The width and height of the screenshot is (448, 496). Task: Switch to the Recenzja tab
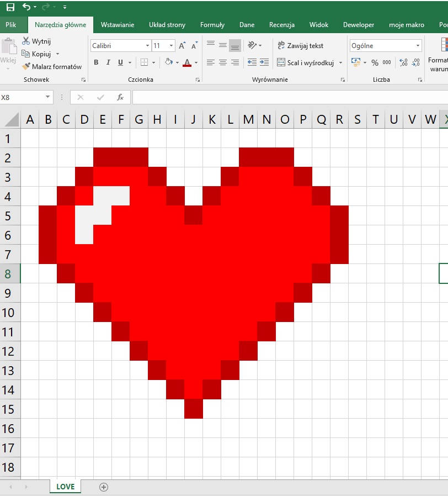click(282, 25)
